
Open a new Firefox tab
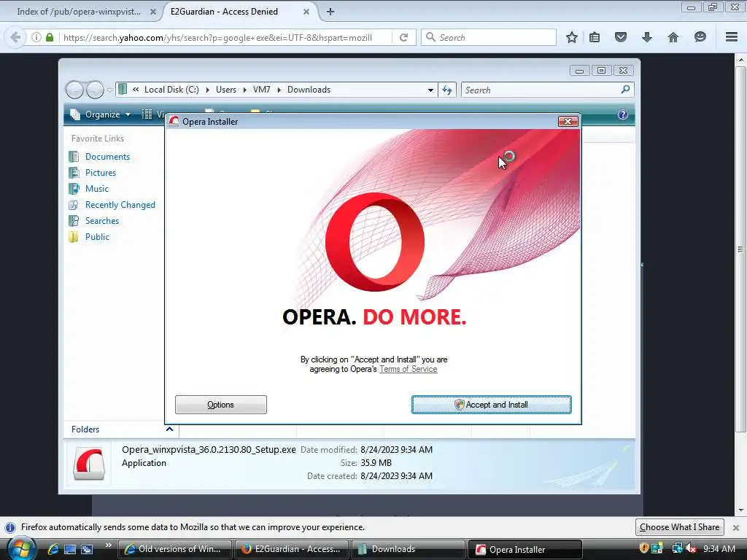pos(330,12)
